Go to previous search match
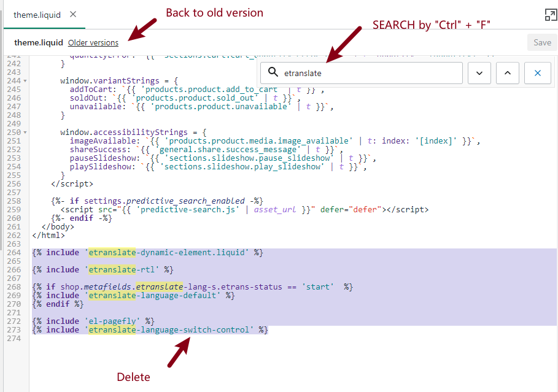The height and width of the screenshot is (392, 558). [x=508, y=73]
